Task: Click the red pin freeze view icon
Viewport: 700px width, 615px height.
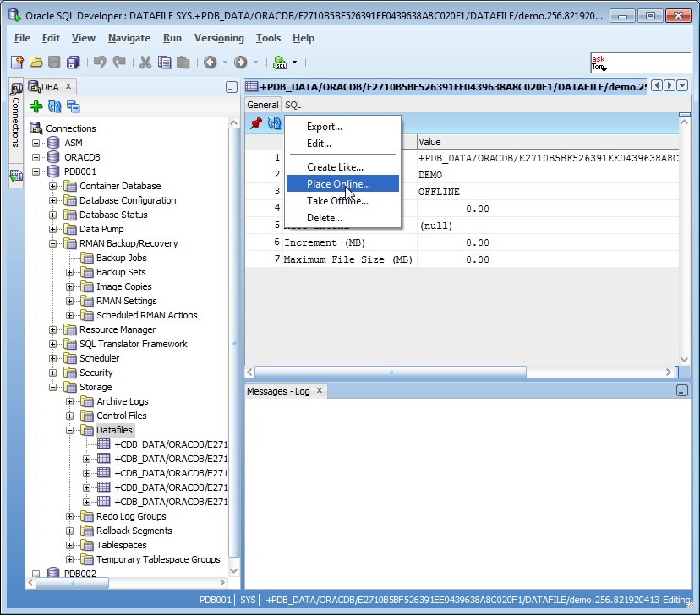Action: pos(256,123)
